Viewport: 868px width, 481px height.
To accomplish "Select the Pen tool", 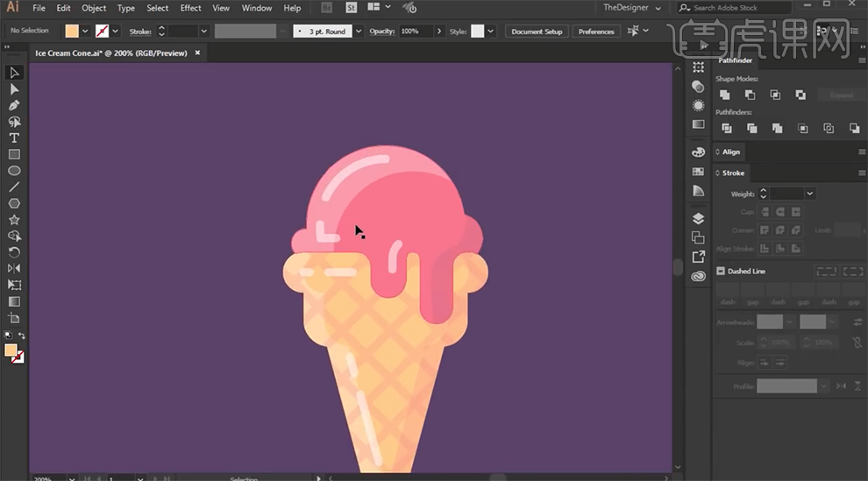I will 14,105.
